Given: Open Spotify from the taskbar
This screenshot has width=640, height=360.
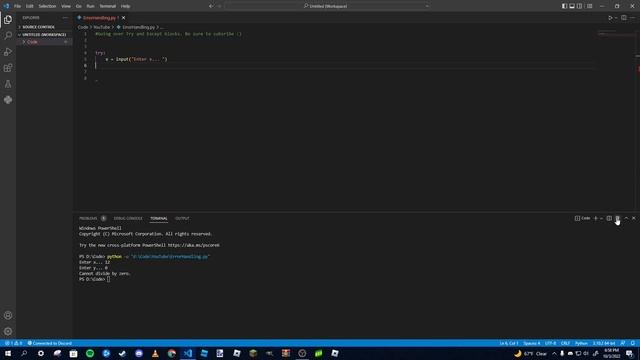Looking at the screenshot, I should click(90, 353).
